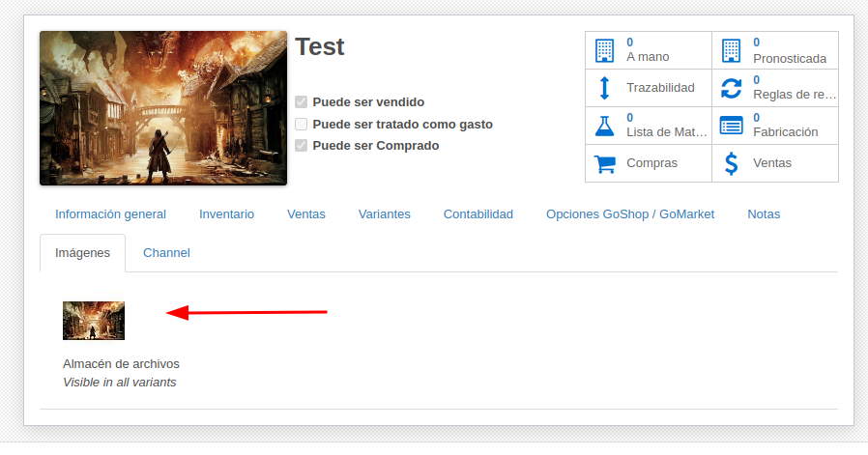Screen dimensions: 868x455
Task: Open the Ventas stat button label
Action: (771, 163)
